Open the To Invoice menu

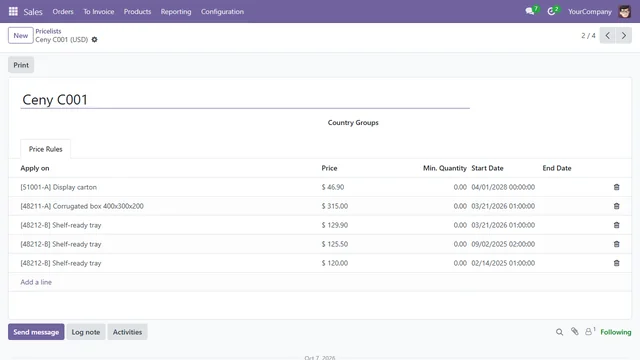tap(99, 11)
